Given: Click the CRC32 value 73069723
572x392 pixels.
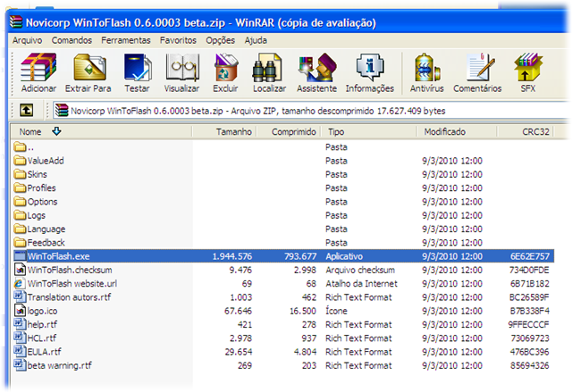Looking at the screenshot, I should coord(530,338).
